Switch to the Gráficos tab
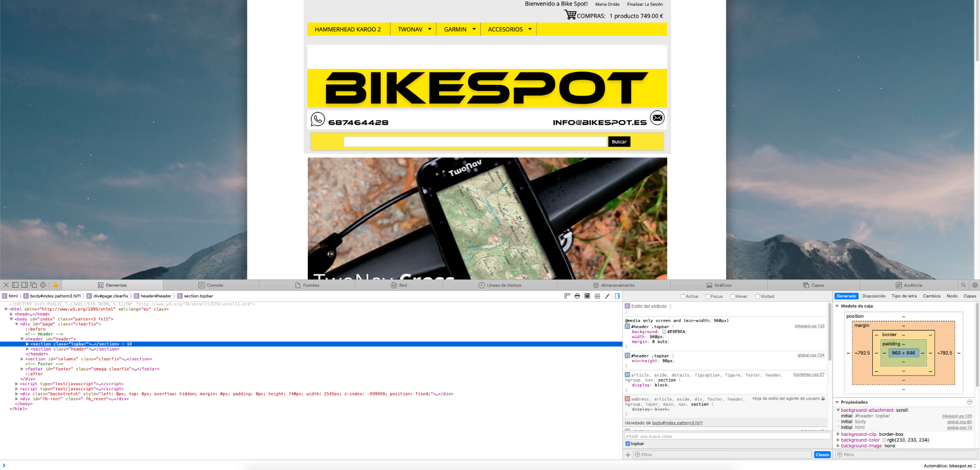 click(x=719, y=285)
